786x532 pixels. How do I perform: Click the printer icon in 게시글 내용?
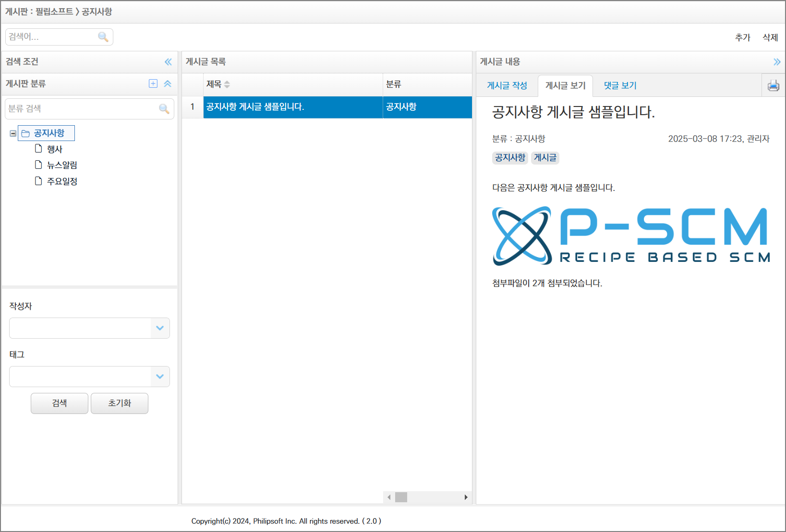point(774,85)
